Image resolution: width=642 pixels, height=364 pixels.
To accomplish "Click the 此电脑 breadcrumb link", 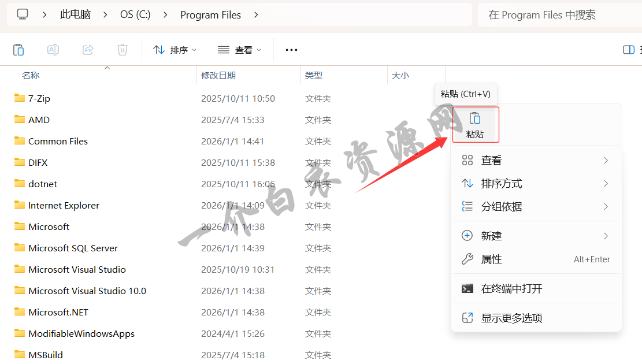I will pyautogui.click(x=76, y=14).
